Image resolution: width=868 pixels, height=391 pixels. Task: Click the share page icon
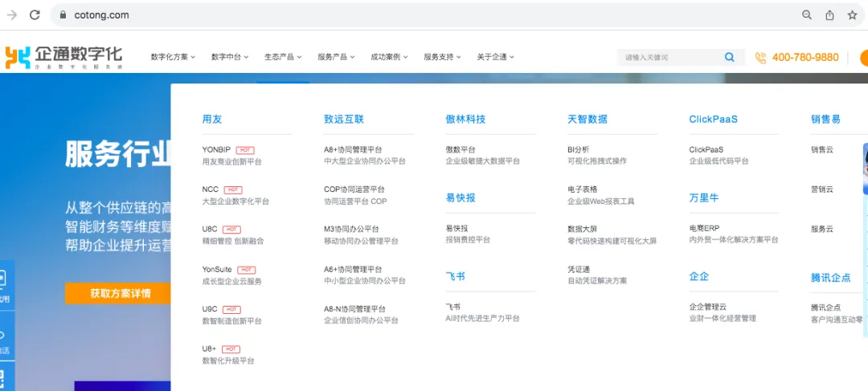coord(829,15)
